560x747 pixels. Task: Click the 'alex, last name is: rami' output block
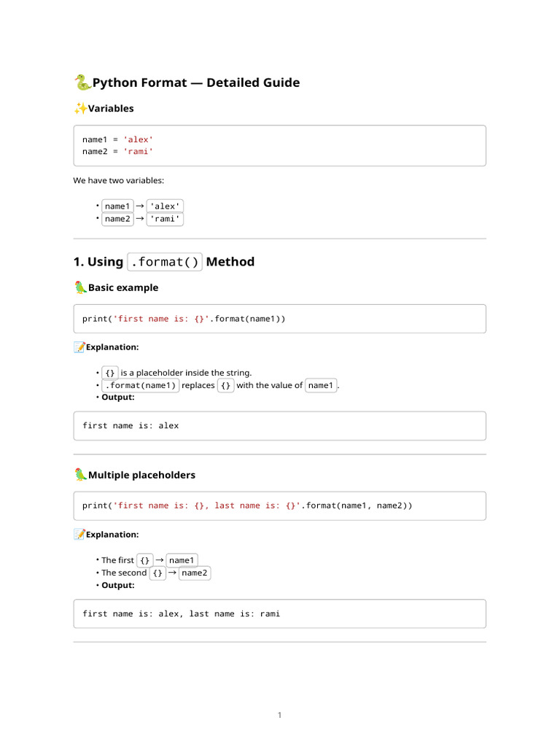tap(279, 614)
